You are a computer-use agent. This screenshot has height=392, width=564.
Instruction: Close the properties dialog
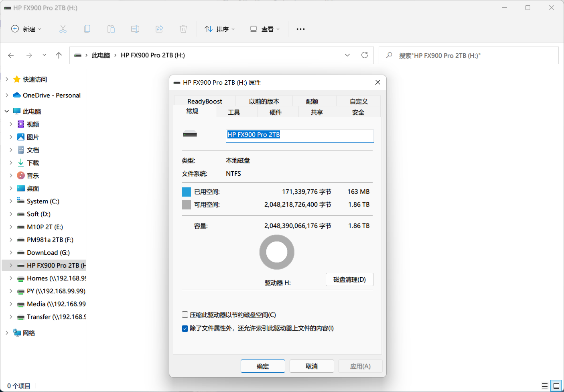(x=377, y=82)
